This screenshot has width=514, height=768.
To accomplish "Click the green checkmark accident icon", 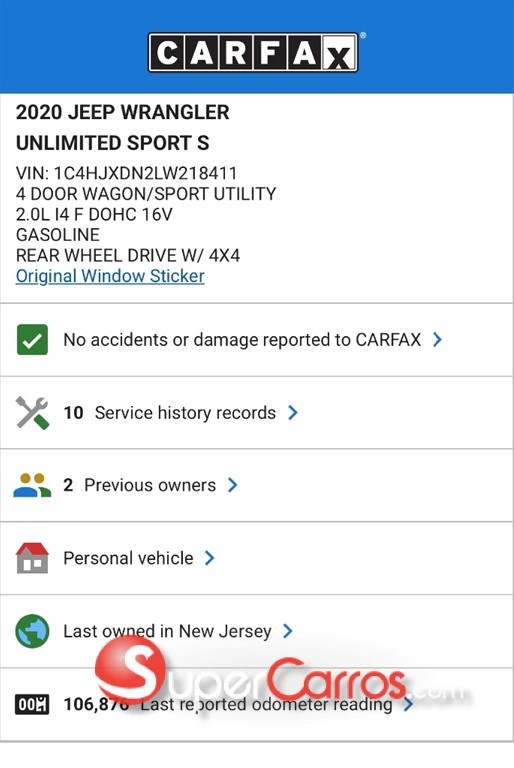I will 32,339.
